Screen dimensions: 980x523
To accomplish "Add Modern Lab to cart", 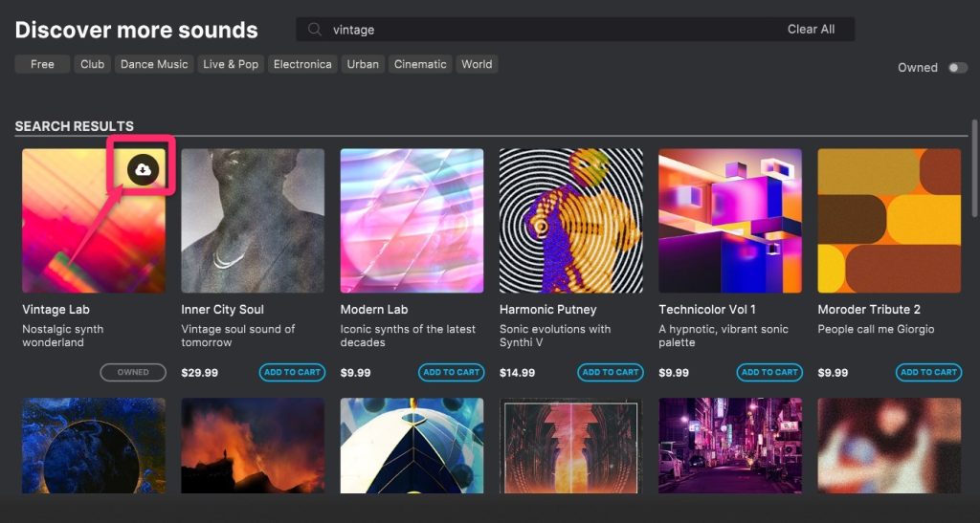I will click(451, 372).
